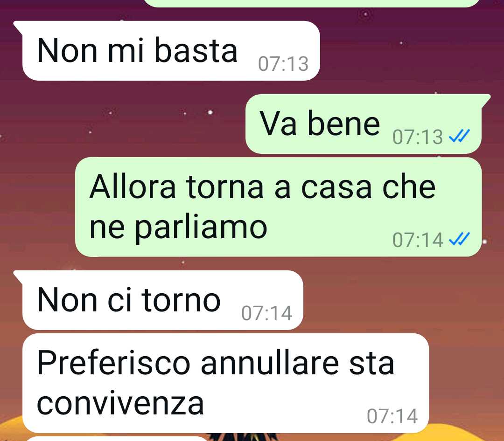The height and width of the screenshot is (441, 504).
Task: Click the word "annullare" in the received message
Action: point(270,363)
